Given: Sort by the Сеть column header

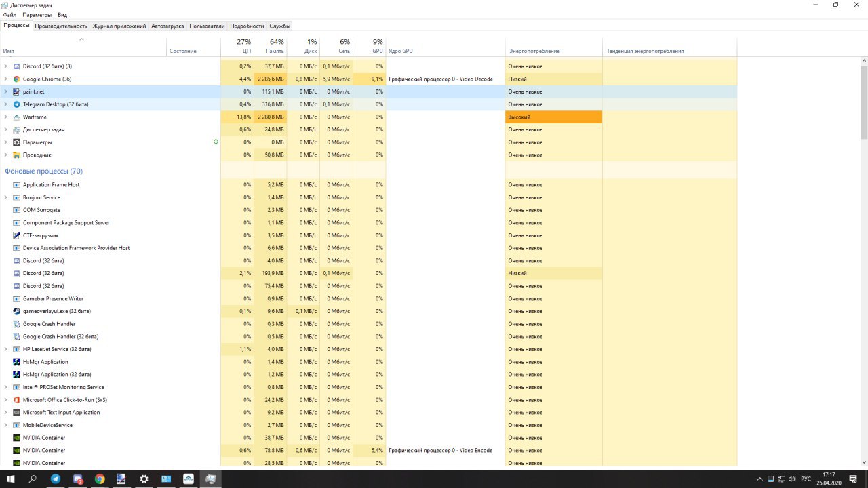Looking at the screenshot, I should (x=336, y=46).
